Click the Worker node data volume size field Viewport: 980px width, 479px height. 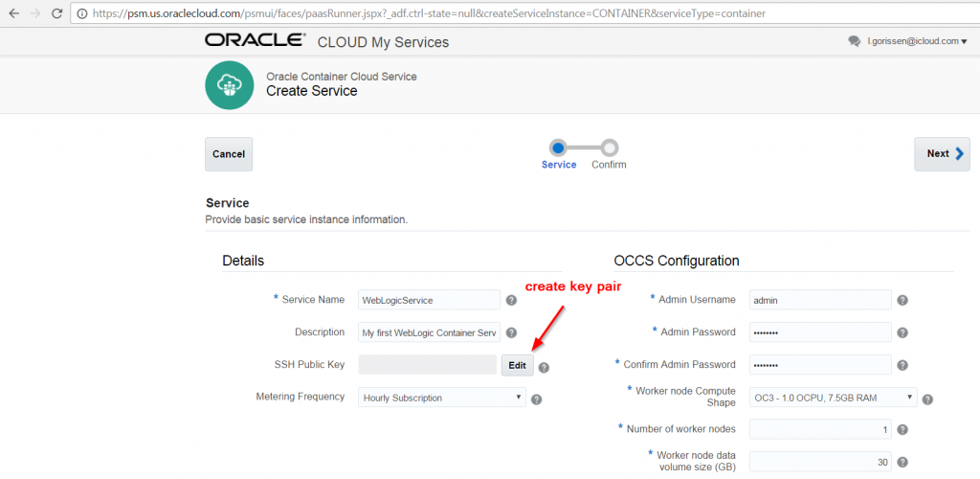pyautogui.click(x=819, y=463)
